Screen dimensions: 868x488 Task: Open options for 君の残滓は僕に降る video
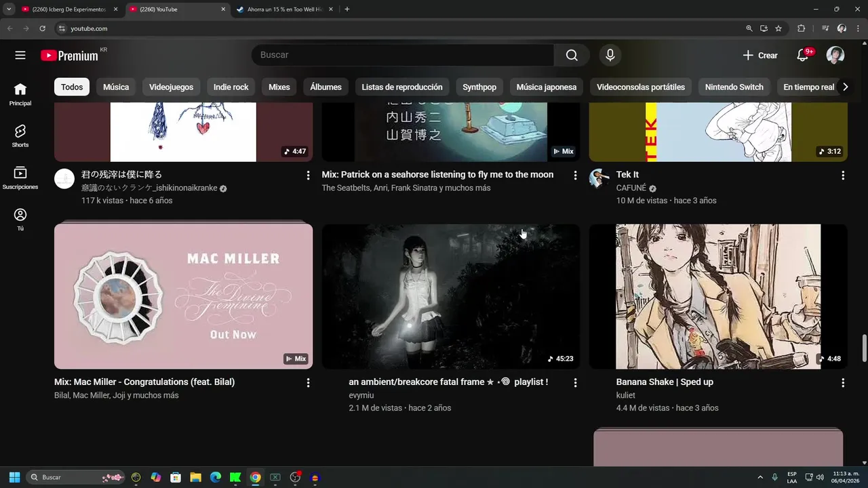pos(308,176)
